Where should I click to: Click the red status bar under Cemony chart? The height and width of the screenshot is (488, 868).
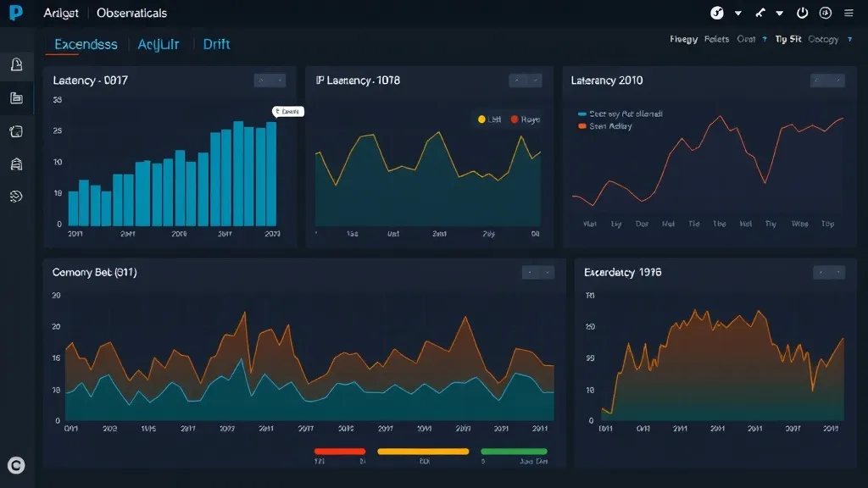340,452
